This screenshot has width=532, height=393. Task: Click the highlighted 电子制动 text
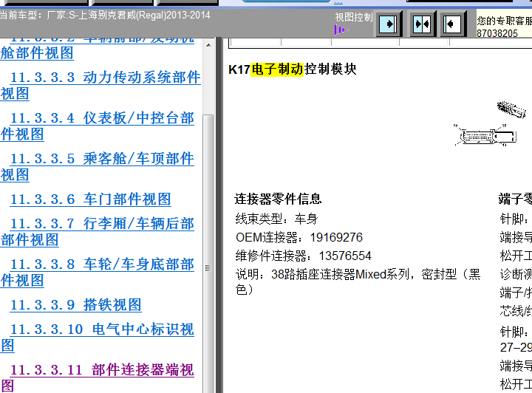click(277, 69)
